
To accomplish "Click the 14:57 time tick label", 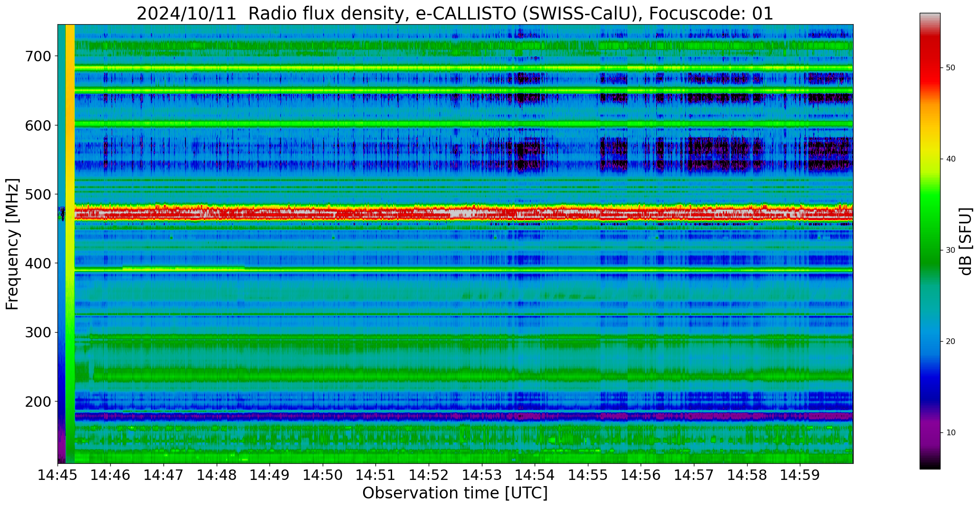I will [694, 475].
